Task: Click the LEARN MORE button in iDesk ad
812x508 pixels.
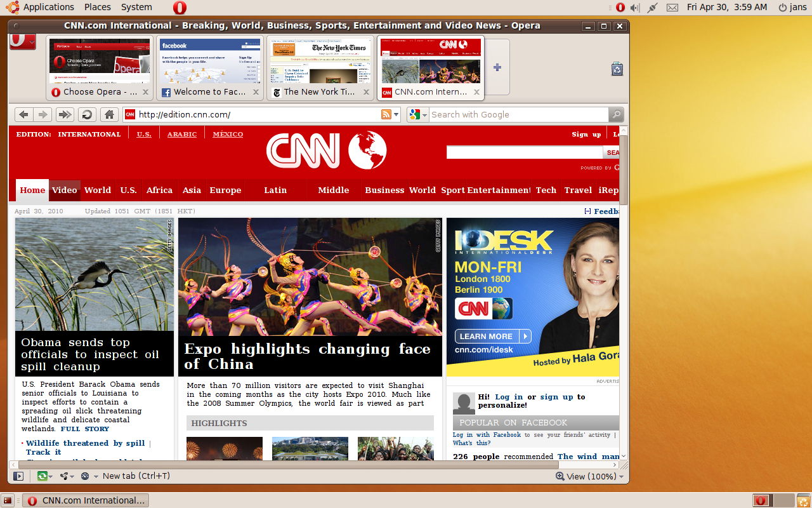Action: coord(493,336)
